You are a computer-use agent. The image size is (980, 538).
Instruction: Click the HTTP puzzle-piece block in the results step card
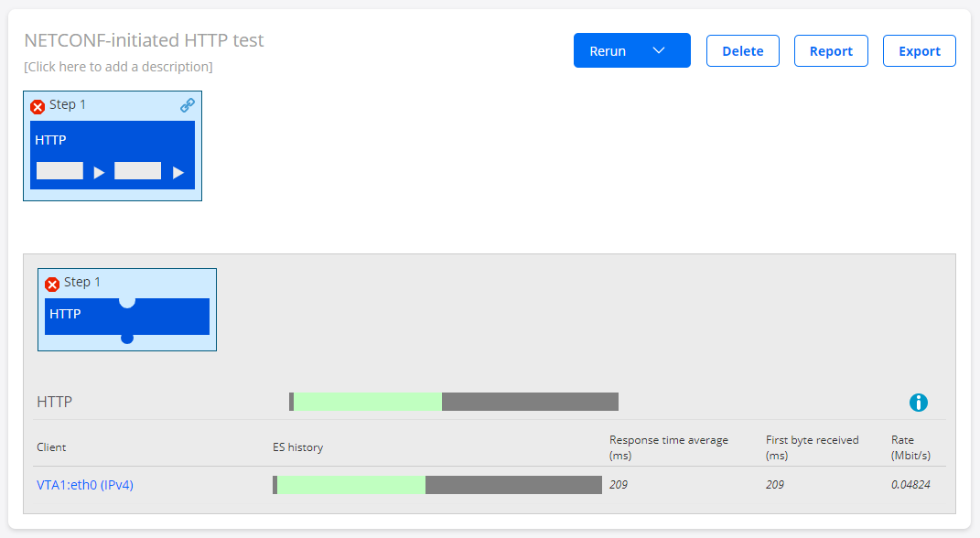[x=126, y=316]
